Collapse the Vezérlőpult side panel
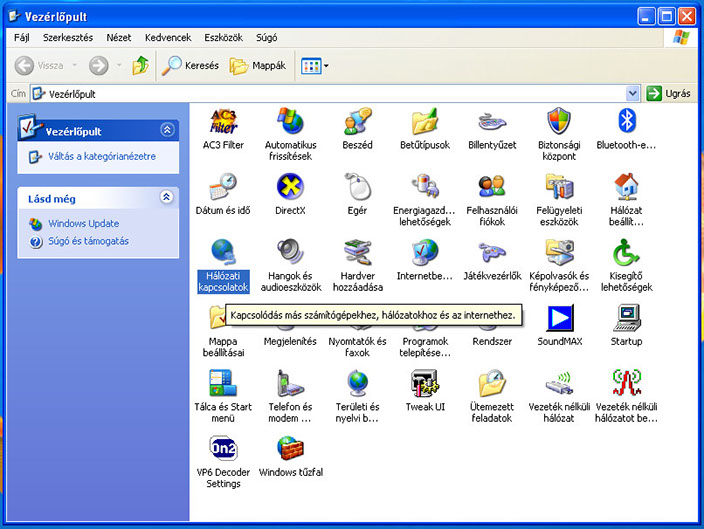The image size is (704, 529). 167,130
